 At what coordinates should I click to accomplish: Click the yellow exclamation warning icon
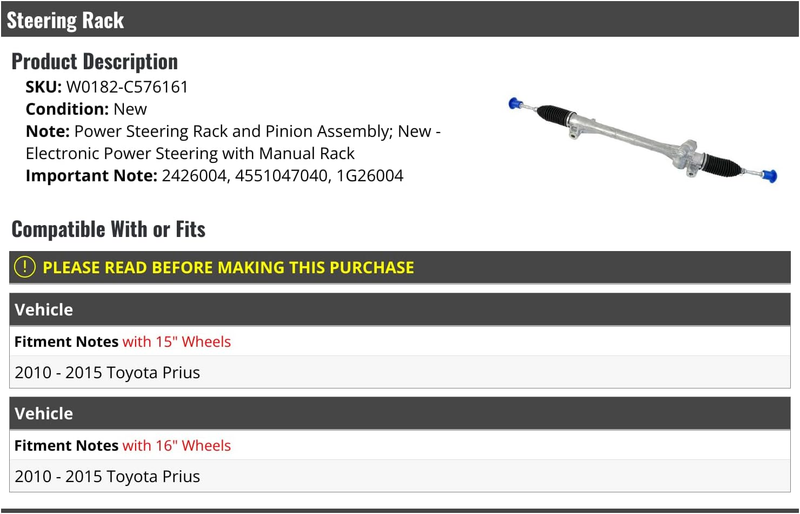coord(24,267)
